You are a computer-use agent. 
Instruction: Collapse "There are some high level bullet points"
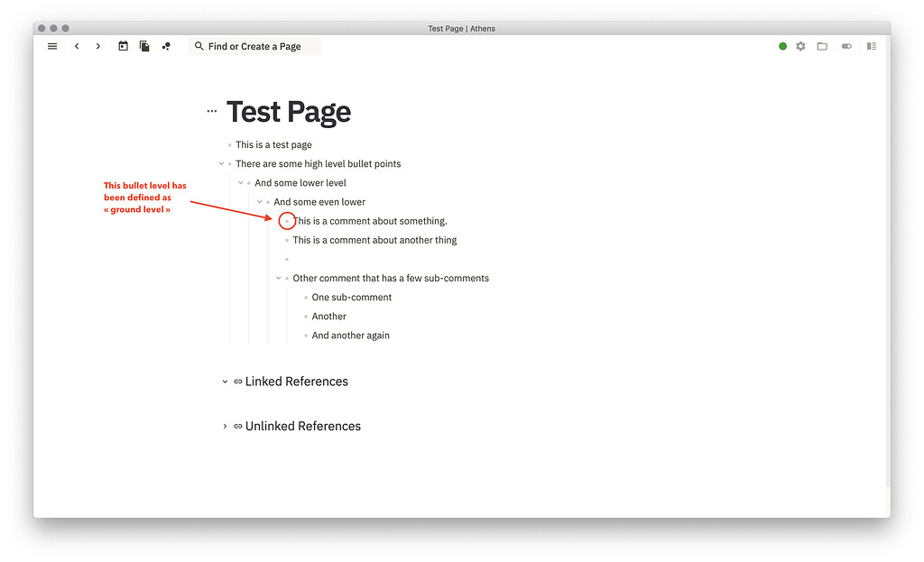222,163
